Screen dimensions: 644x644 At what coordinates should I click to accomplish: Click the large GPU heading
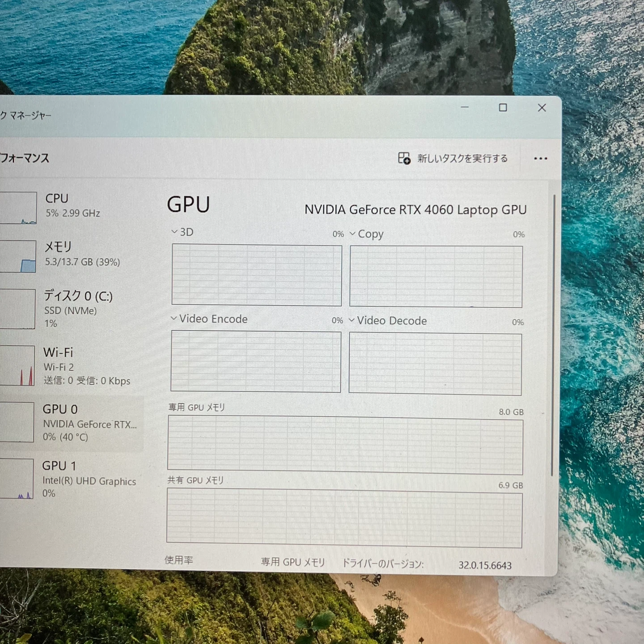(188, 204)
